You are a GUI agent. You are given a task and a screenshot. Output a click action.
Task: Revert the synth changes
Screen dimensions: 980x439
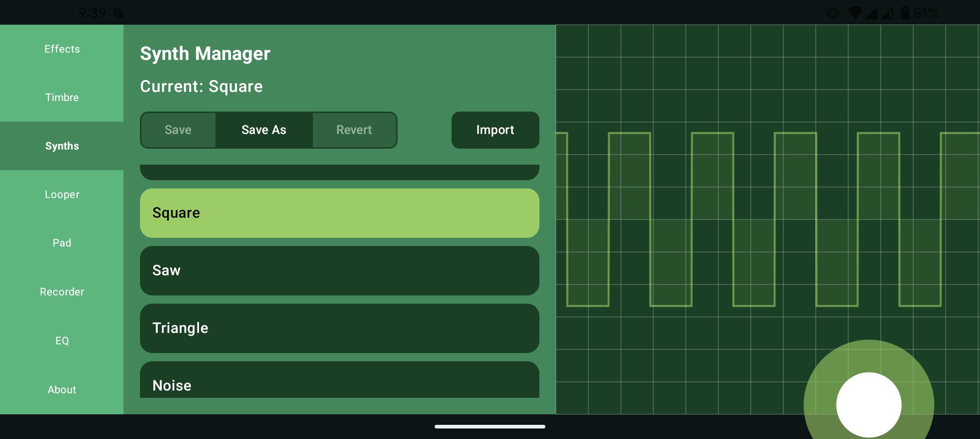(x=354, y=130)
